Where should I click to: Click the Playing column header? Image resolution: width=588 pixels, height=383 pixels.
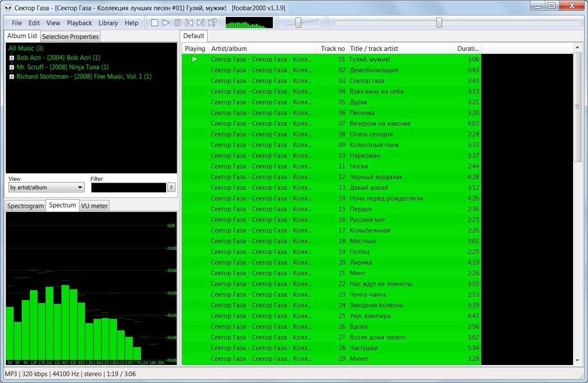click(x=195, y=49)
